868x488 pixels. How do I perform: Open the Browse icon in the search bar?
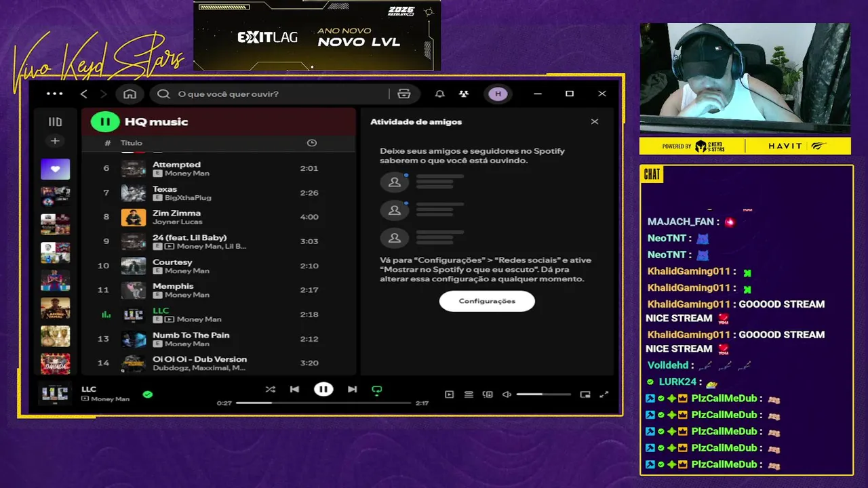coord(404,94)
